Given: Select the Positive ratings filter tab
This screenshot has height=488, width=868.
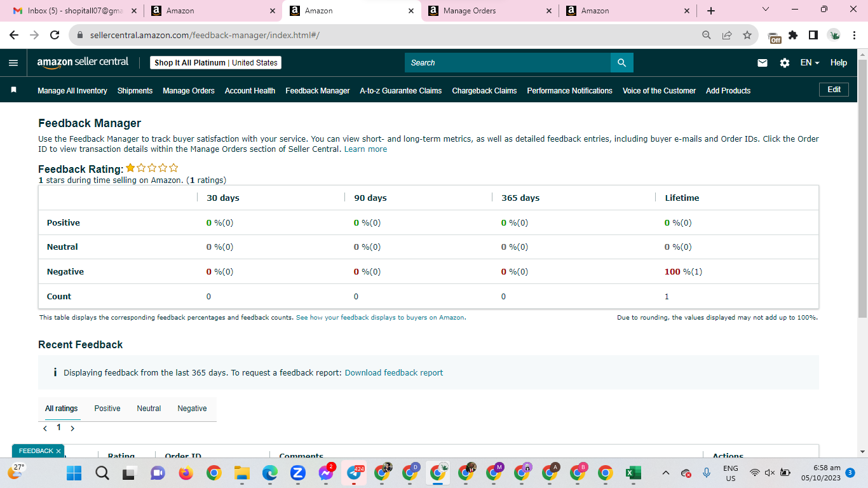Looking at the screenshot, I should (x=107, y=409).
